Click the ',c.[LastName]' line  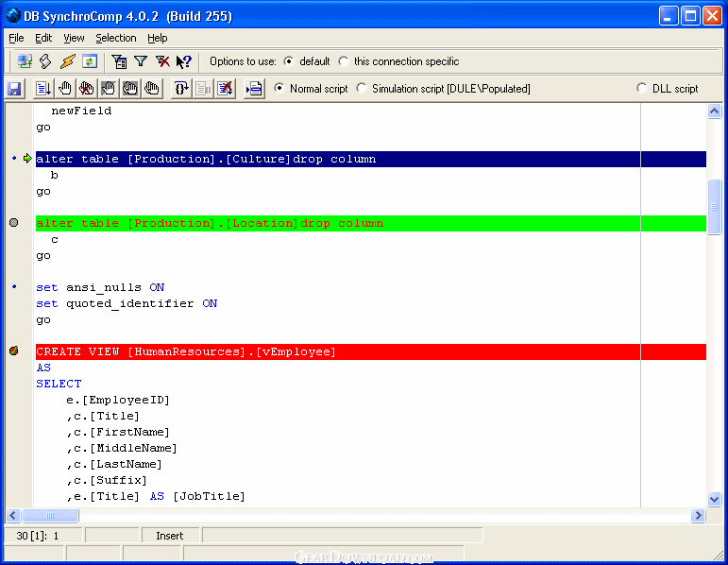(114, 464)
